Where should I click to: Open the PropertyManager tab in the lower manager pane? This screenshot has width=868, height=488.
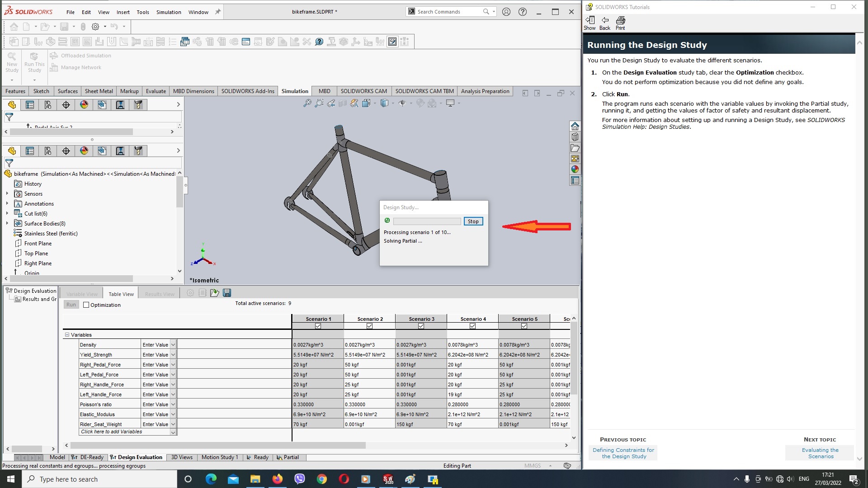[x=30, y=151]
